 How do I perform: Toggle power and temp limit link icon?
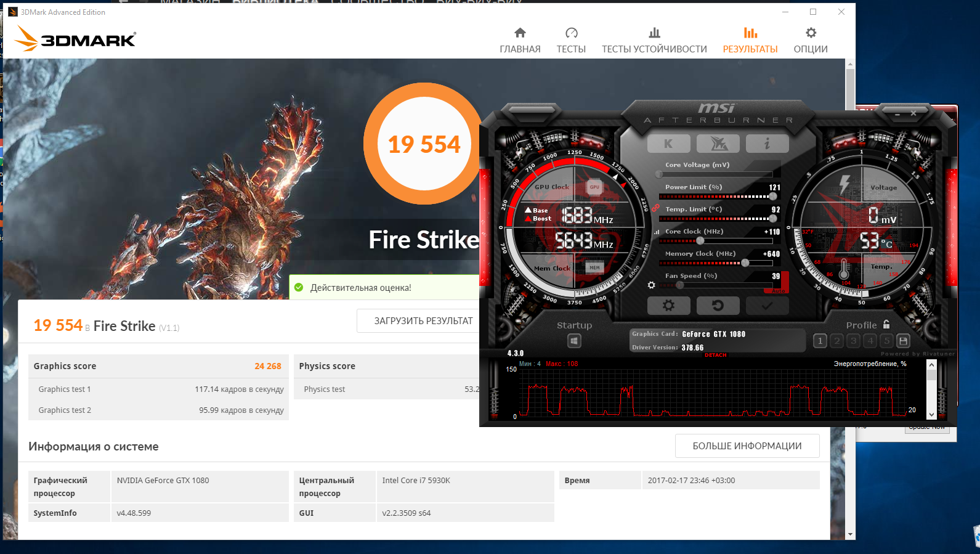pos(655,208)
